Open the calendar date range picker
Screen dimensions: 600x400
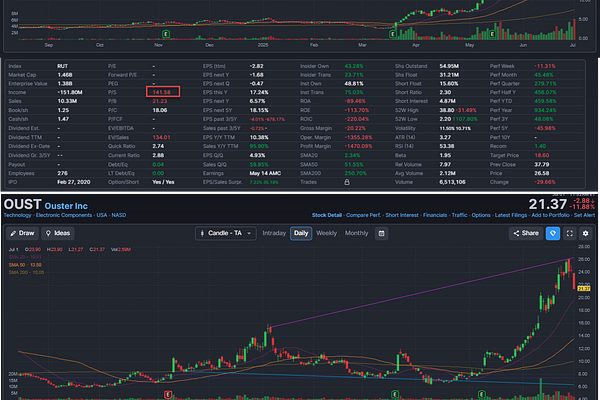382,233
